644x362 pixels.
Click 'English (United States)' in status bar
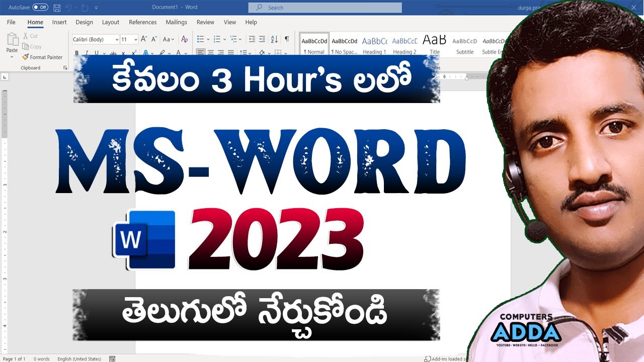79,359
